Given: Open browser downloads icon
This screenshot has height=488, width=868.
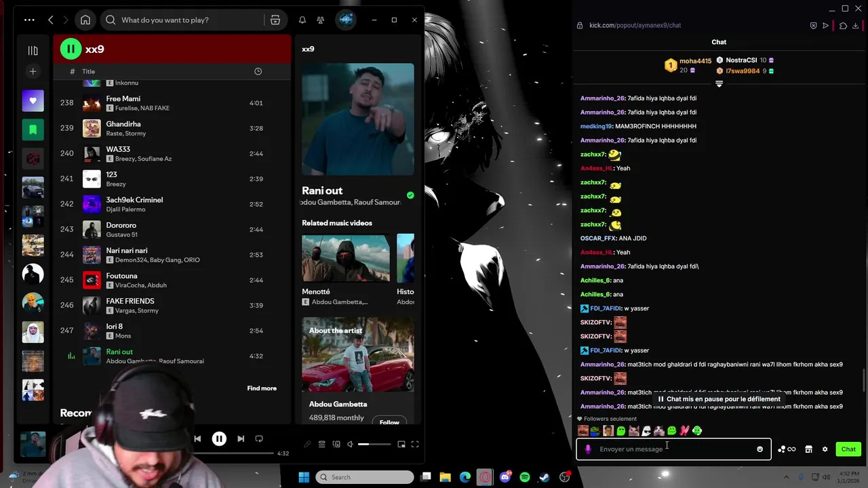Looking at the screenshot, I should tap(857, 26).
